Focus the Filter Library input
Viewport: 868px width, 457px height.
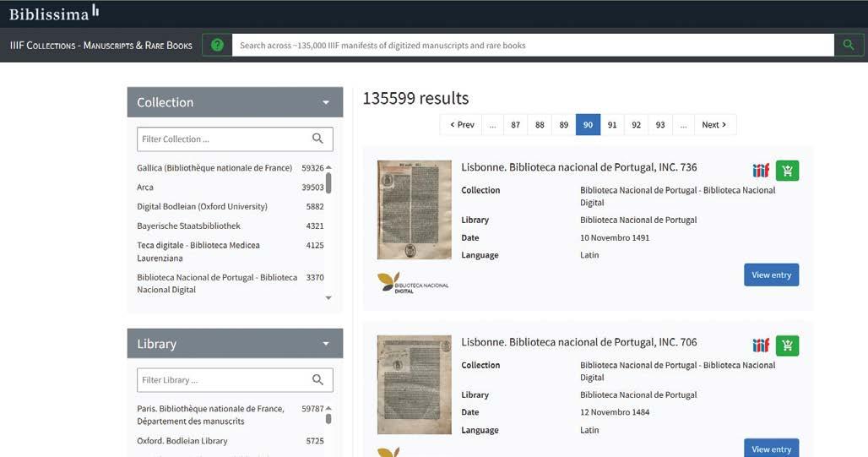tap(235, 380)
